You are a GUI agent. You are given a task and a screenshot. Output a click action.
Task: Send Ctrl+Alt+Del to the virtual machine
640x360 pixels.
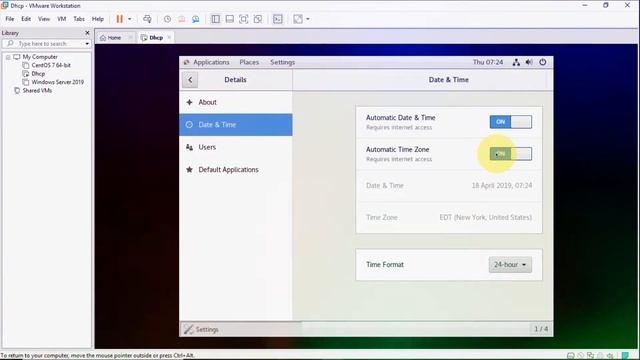[147, 19]
